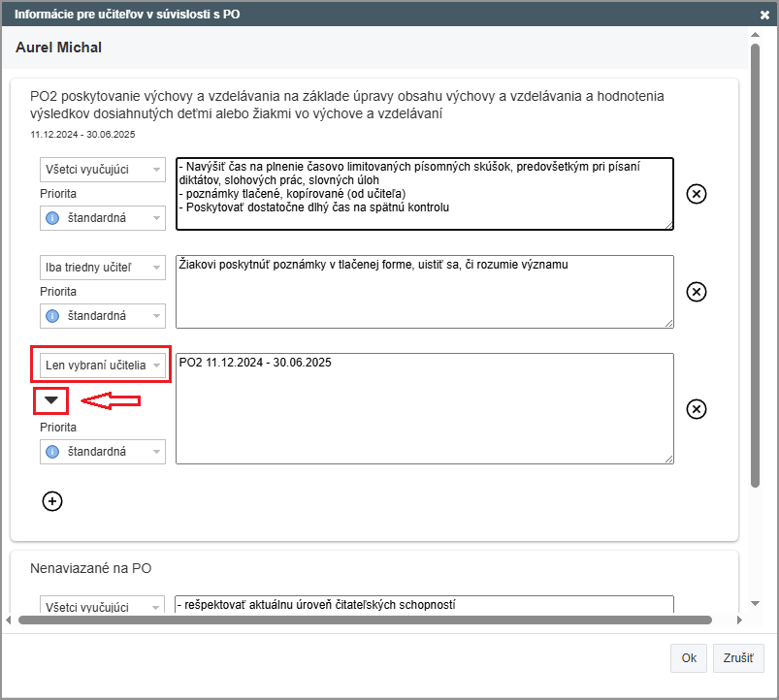Image resolution: width=779 pixels, height=700 pixels.
Task: Close the PO information dialog window
Action: (765, 15)
